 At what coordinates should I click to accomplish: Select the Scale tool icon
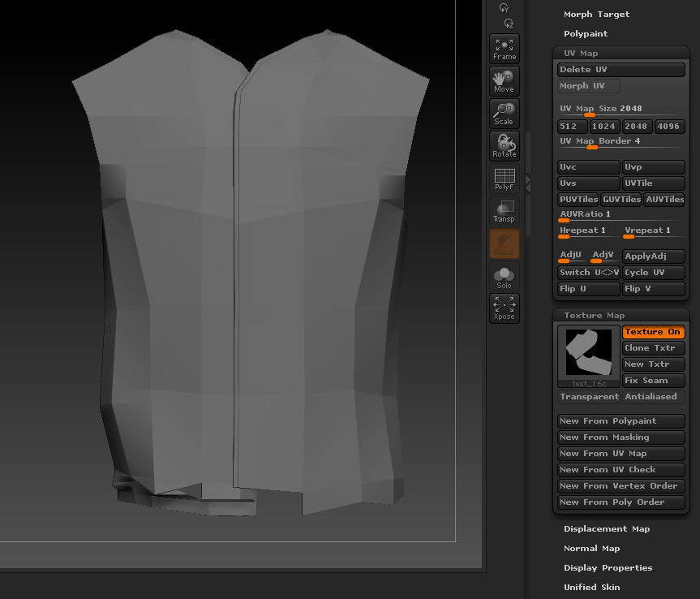[x=504, y=113]
